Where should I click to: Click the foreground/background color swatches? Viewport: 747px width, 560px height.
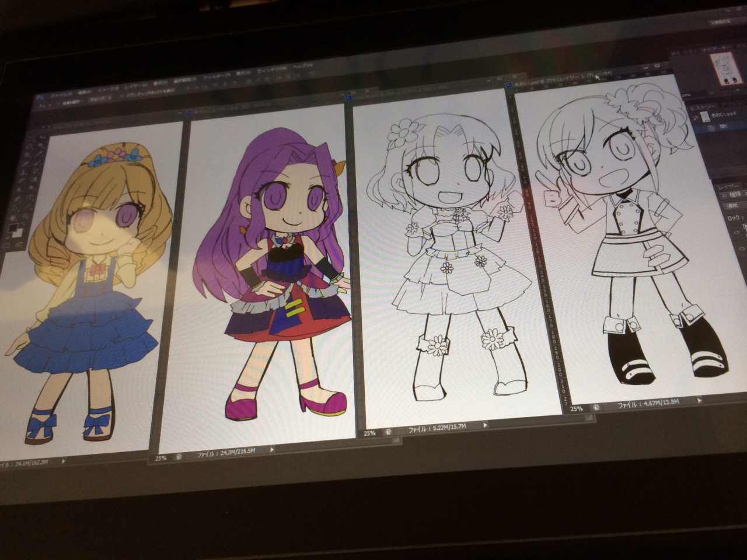(x=15, y=230)
